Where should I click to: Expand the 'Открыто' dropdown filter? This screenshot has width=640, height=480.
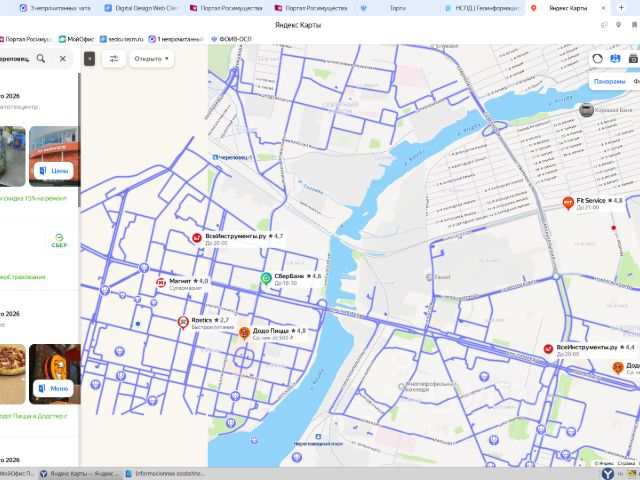151,59
